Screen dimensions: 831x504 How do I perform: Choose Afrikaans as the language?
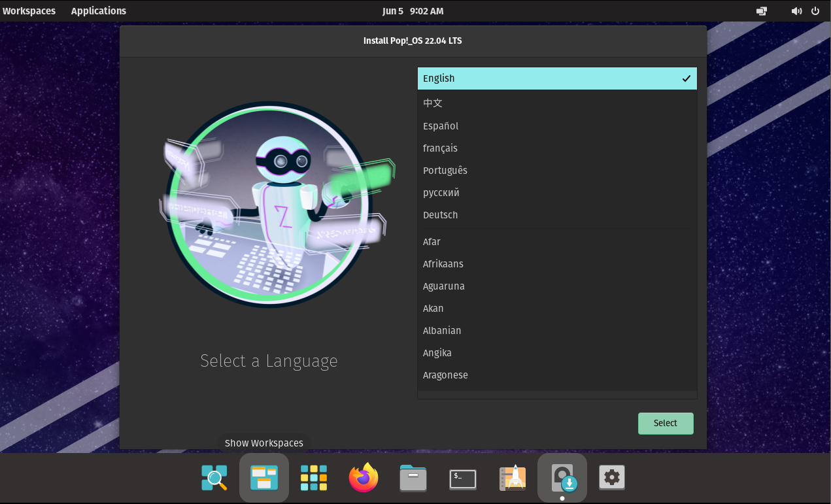pyautogui.click(x=557, y=264)
